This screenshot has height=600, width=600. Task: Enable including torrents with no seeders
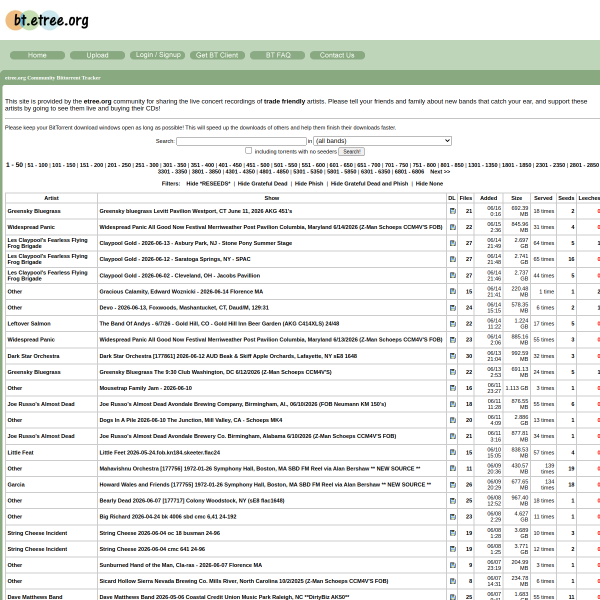pyautogui.click(x=248, y=151)
